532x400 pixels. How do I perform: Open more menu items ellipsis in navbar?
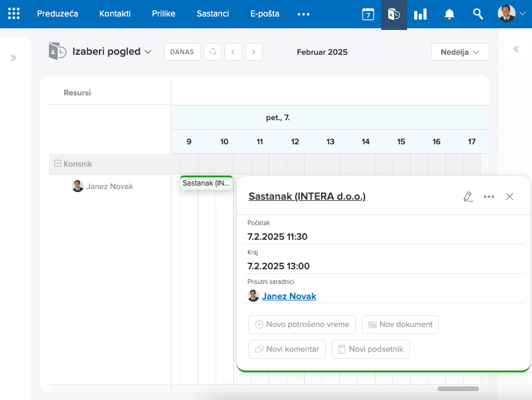(x=303, y=14)
